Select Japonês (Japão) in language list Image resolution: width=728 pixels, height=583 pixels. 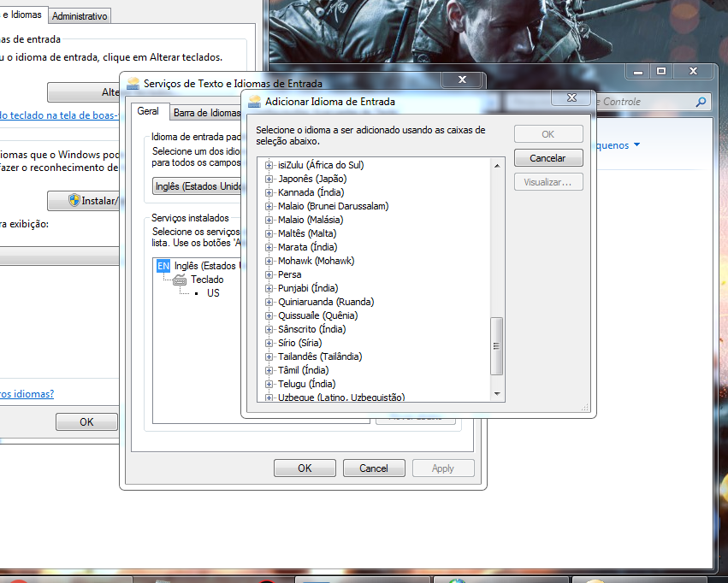[312, 179]
